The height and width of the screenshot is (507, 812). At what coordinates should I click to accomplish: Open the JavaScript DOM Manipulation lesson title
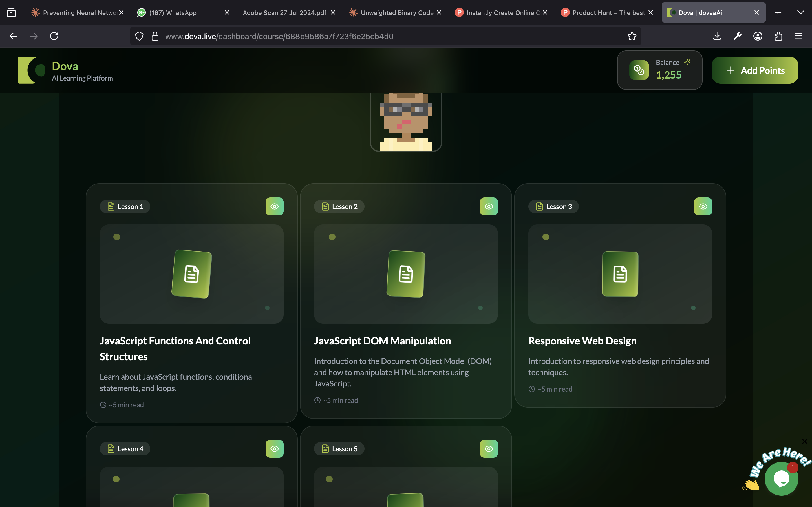click(382, 341)
